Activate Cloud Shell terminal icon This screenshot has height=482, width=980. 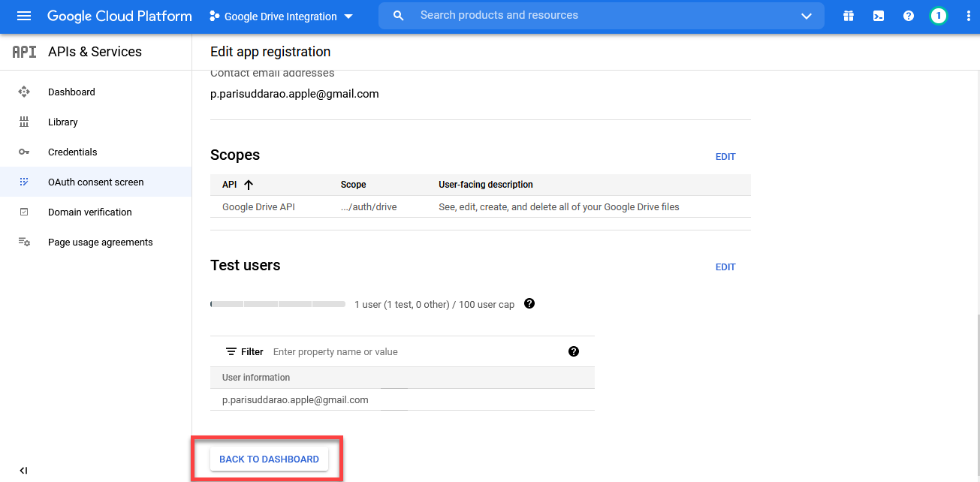coord(879,16)
